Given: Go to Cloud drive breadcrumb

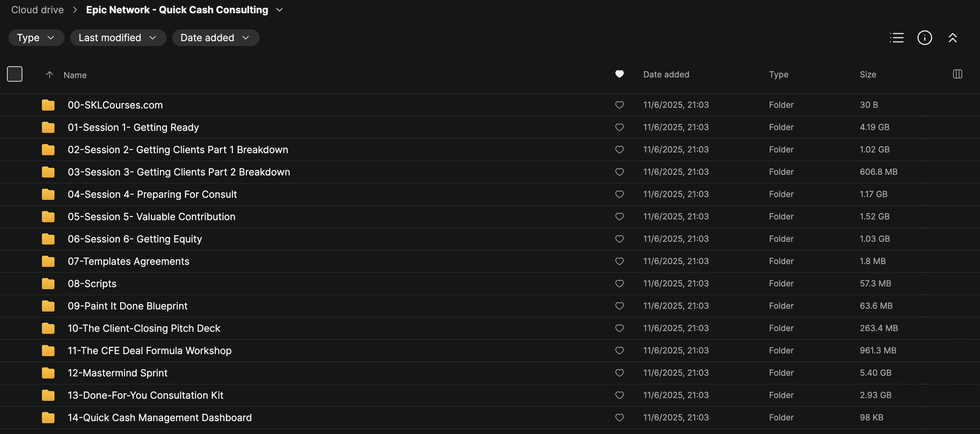Looking at the screenshot, I should (37, 10).
